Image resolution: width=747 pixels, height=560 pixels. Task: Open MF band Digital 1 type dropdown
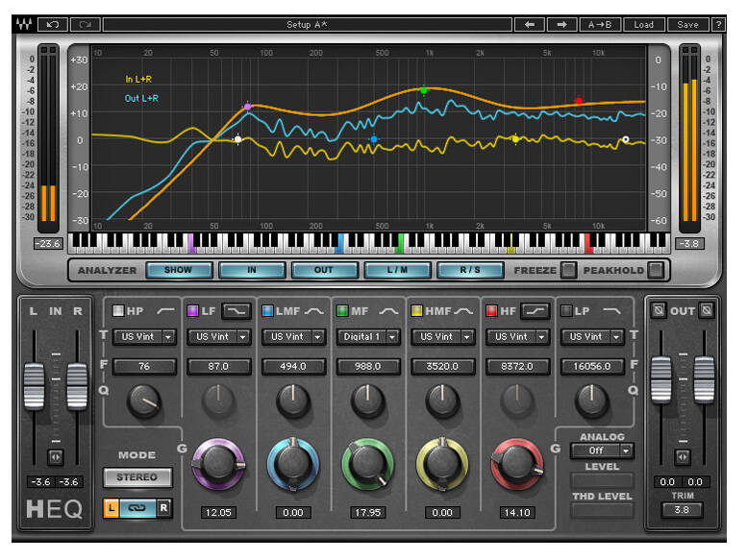(x=368, y=337)
